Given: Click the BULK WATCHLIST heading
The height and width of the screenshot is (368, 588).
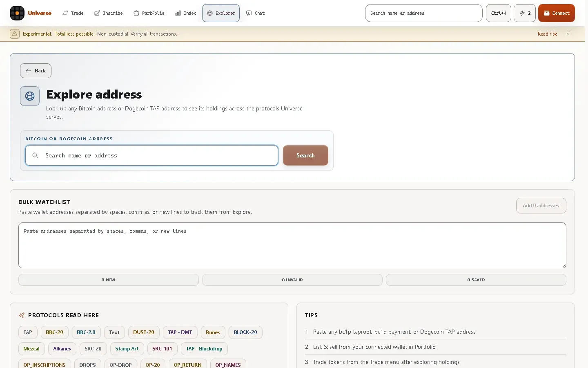Looking at the screenshot, I should point(44,202).
